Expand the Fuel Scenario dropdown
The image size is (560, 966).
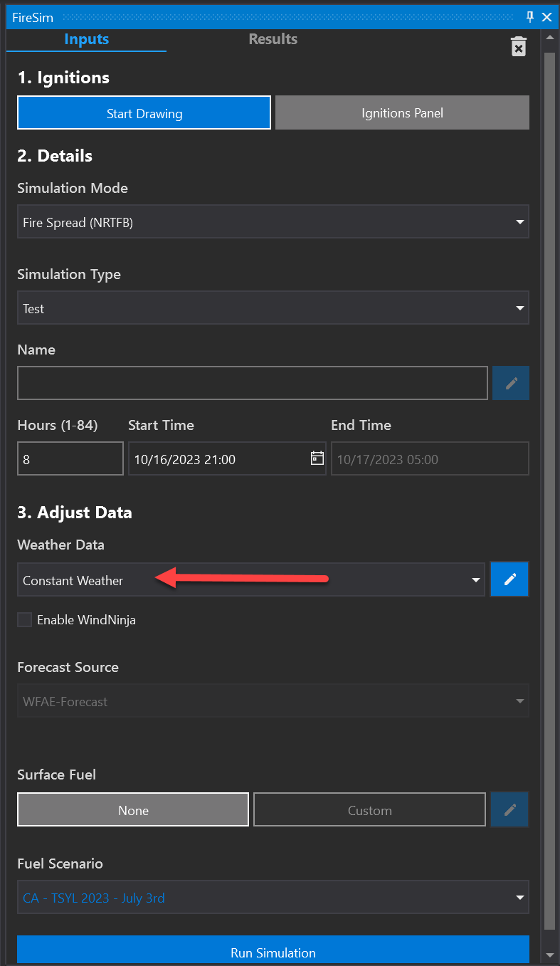[x=273, y=897]
